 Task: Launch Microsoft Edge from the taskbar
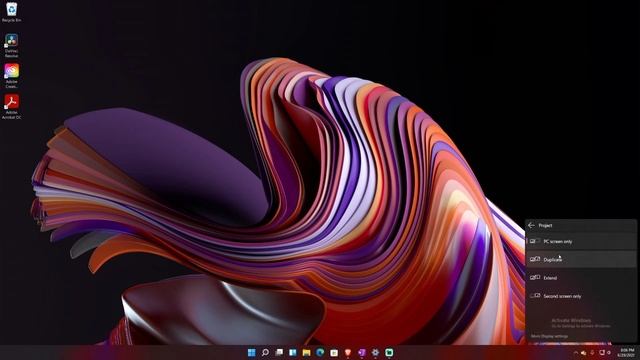pyautogui.click(x=320, y=352)
